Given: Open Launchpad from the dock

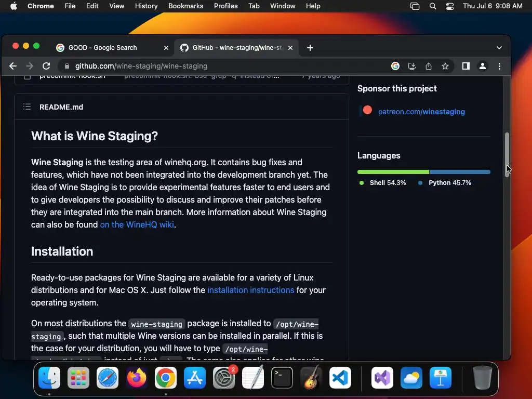Looking at the screenshot, I should point(78,378).
